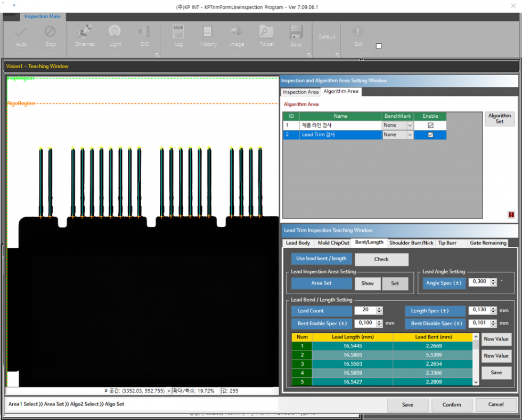
Task: Click the Check button
Action: pyautogui.click(x=381, y=259)
